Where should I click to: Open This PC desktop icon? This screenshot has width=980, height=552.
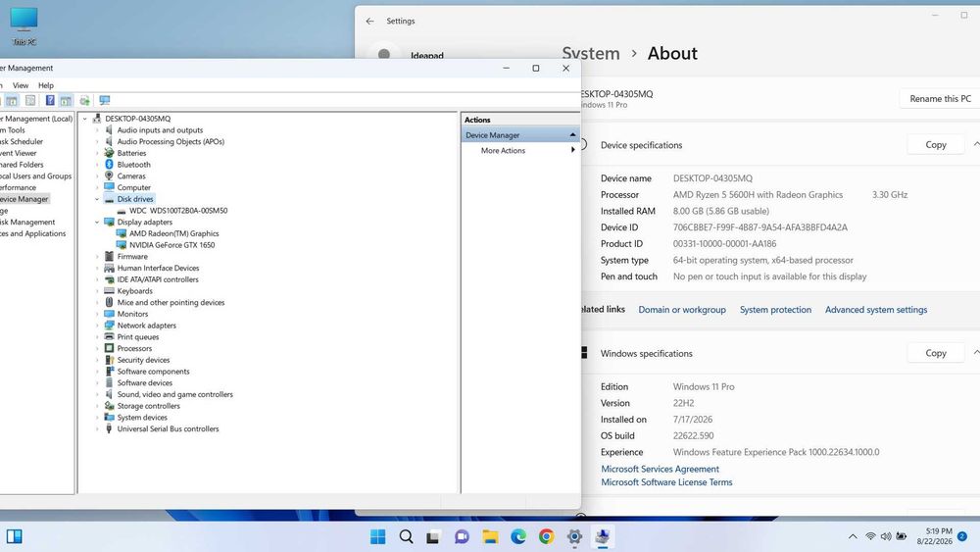point(24,26)
